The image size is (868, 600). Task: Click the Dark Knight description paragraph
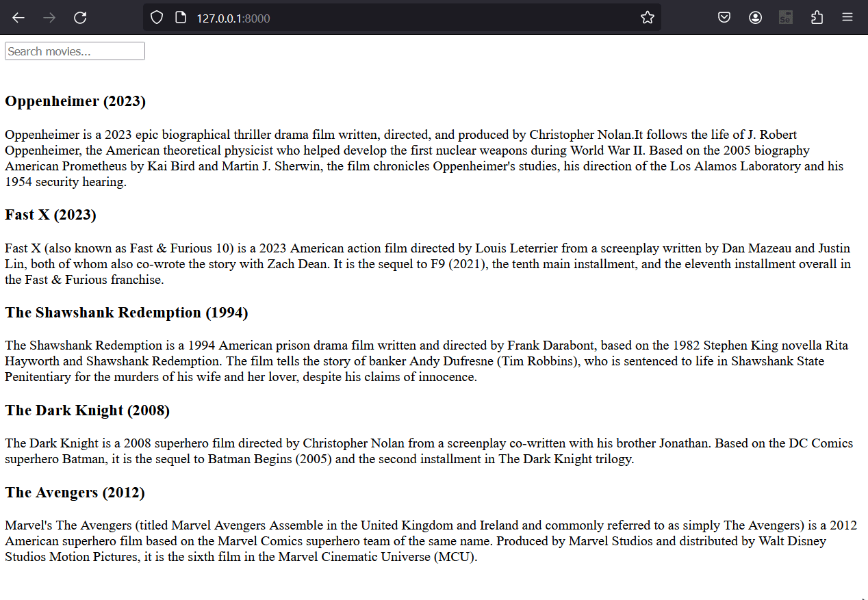tap(429, 451)
